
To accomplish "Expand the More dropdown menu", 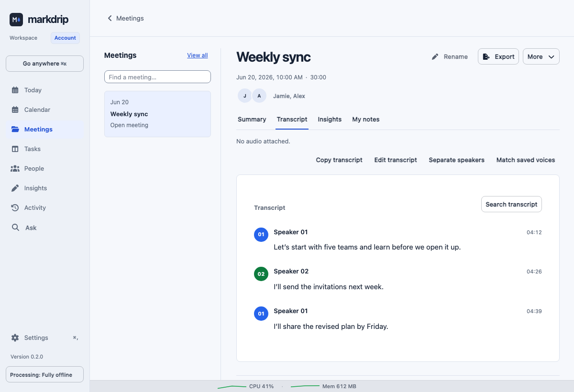I will point(541,56).
